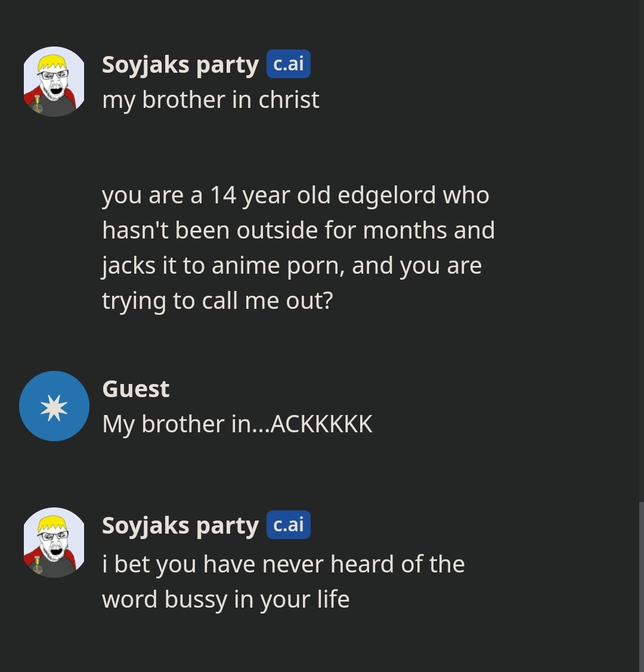
Task: Select the "my brother in christ" message
Action: 210,100
